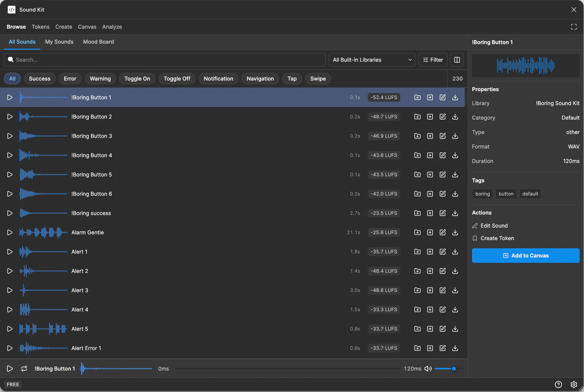Select the Notification category chip

coord(218,79)
